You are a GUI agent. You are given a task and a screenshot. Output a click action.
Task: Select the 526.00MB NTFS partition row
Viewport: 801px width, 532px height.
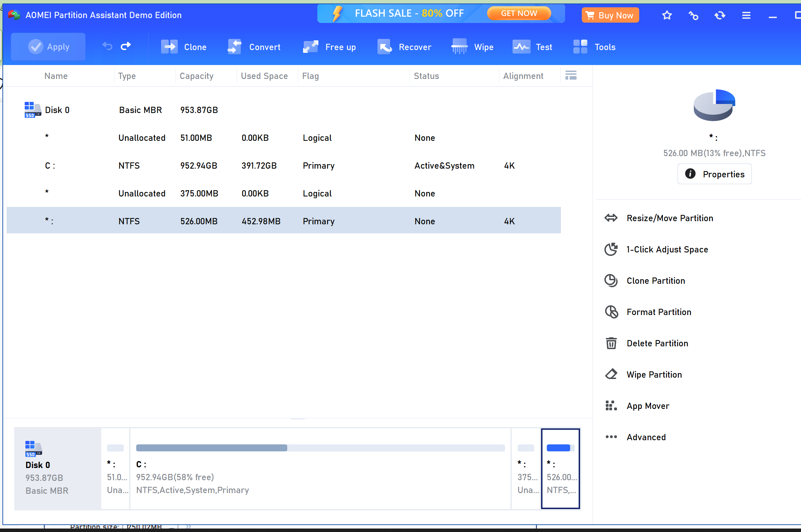284,220
